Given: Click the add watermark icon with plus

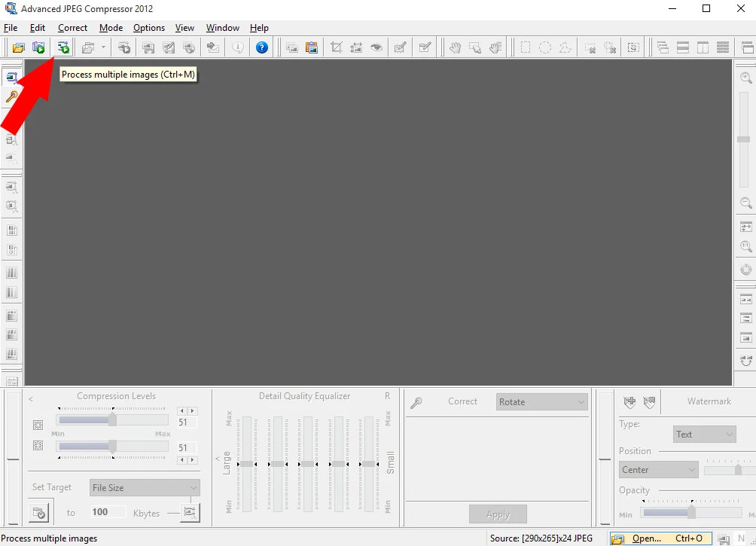Looking at the screenshot, I should tap(629, 402).
